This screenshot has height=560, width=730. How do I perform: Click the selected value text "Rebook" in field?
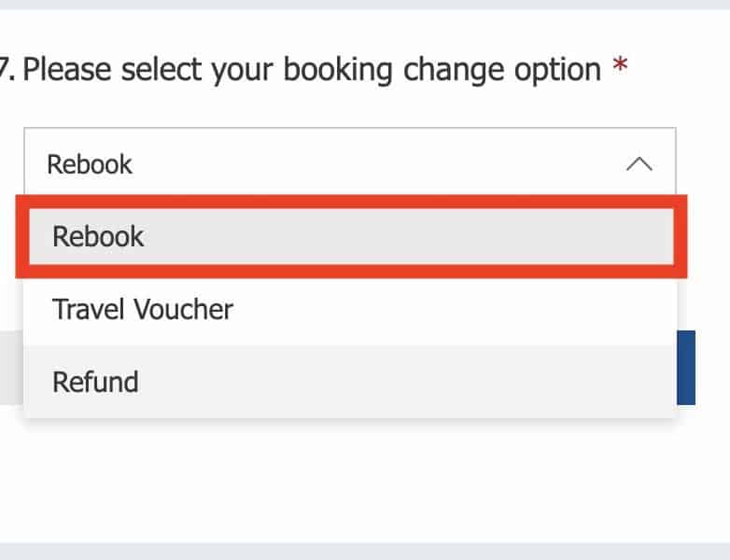90,164
